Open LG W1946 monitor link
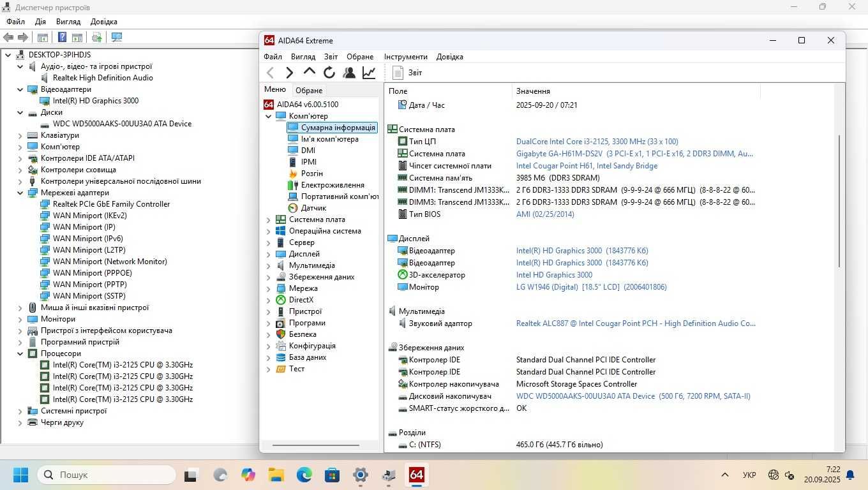Viewport: 868px width, 490px height. click(x=591, y=287)
